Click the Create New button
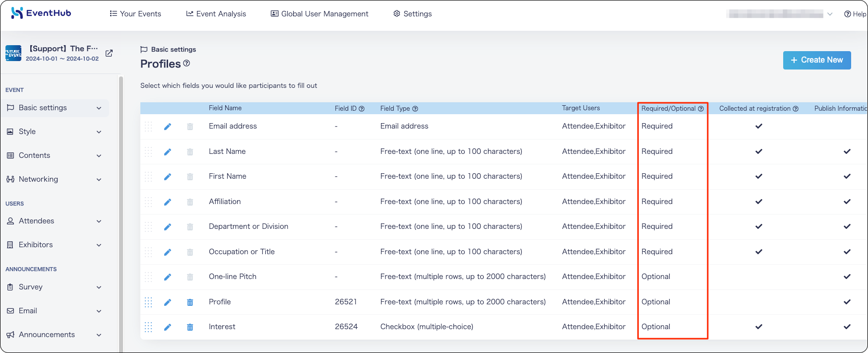868x353 pixels. 817,60
